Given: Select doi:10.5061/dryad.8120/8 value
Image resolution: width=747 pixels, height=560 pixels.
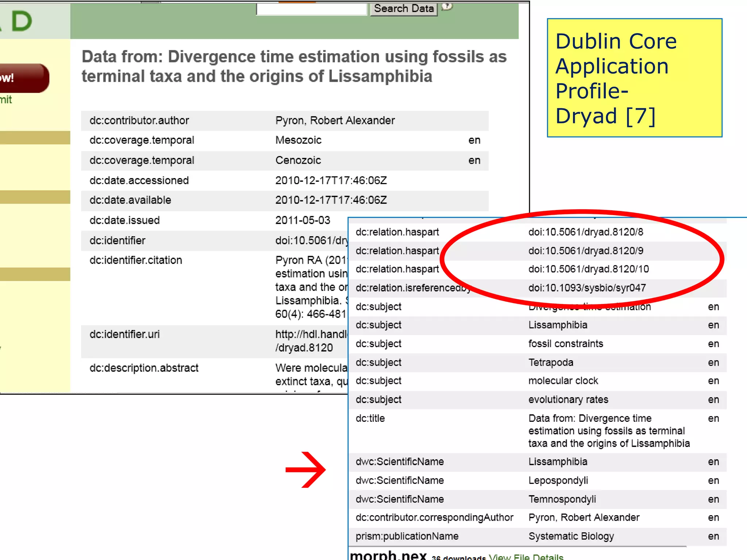Looking at the screenshot, I should (x=586, y=232).
